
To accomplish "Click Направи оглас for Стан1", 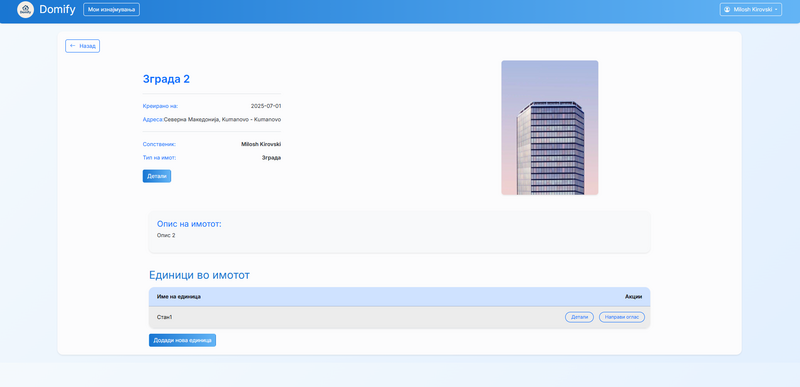I will click(621, 317).
